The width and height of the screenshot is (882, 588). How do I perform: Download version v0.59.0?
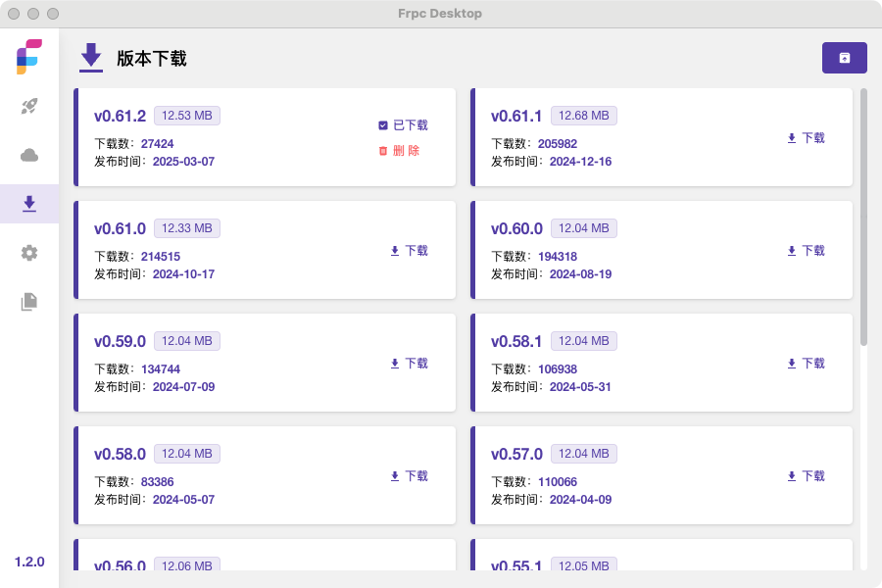(x=409, y=364)
